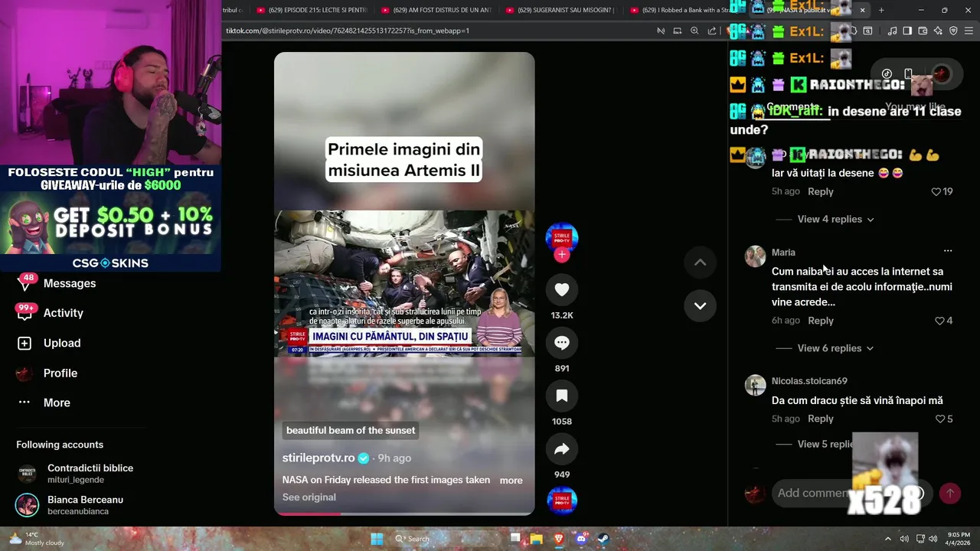980x551 pixels.
Task: Switch to 'EPISODE 215: LECTIE SI PENTRU' tab
Action: pos(312,10)
